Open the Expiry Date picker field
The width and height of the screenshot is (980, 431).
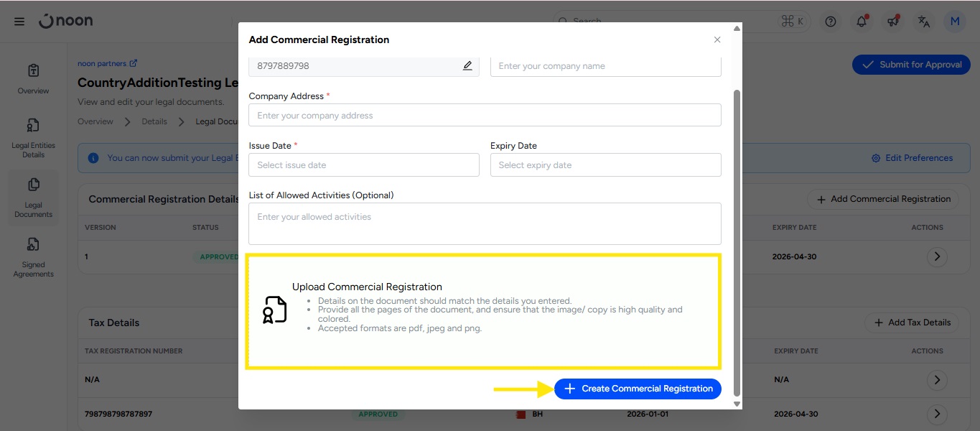point(605,165)
